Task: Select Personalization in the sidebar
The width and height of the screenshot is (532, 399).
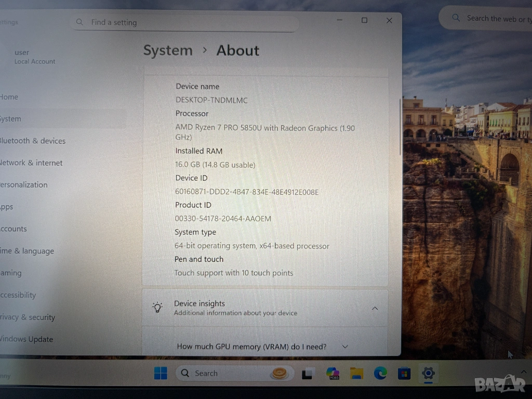Action: [x=24, y=185]
